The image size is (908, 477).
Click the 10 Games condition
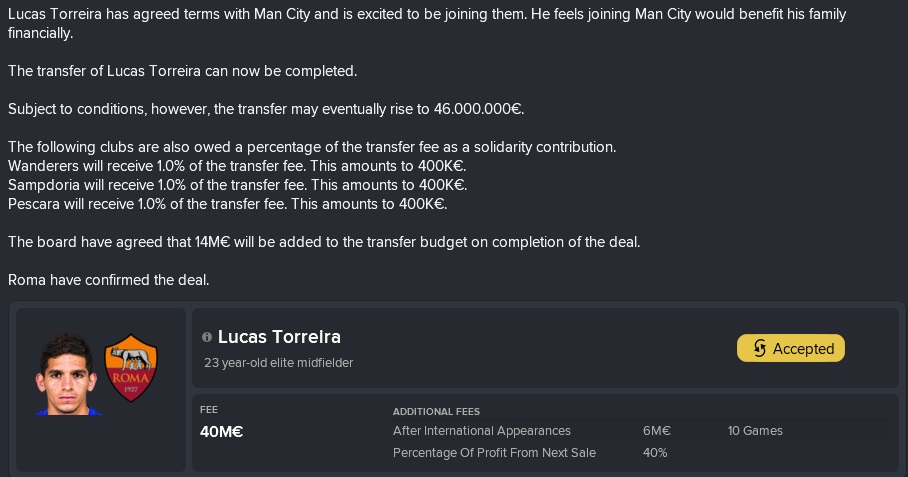click(755, 431)
